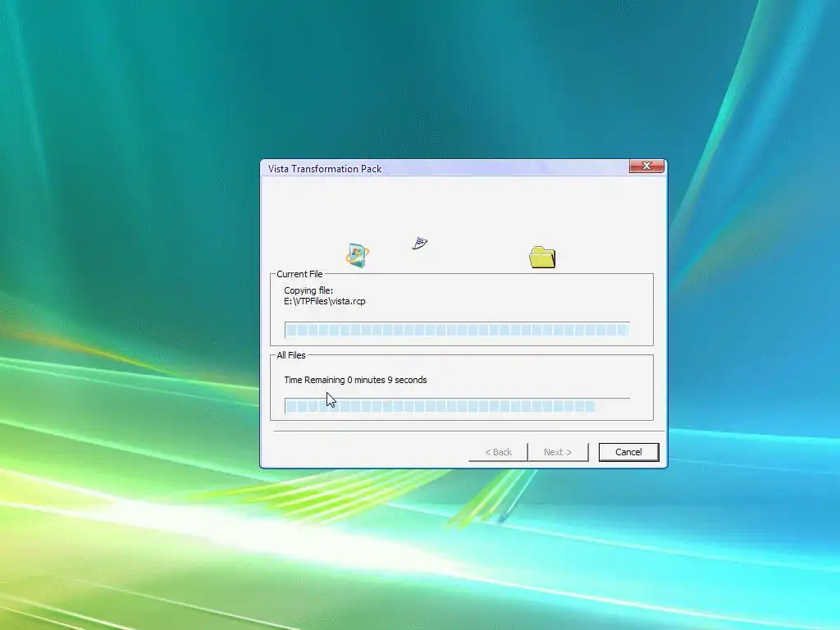
Task: Click the Vista Transformation Pack title bar
Action: 445,168
